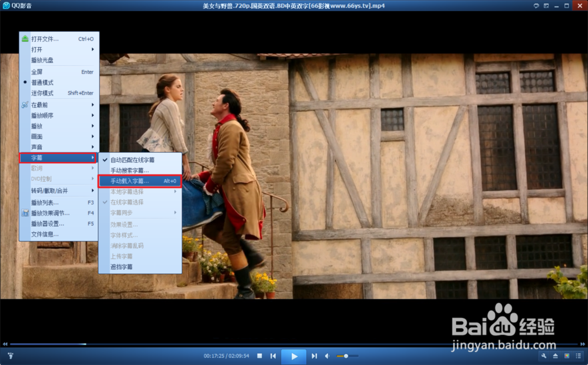Viewport: 588px width, 365px height.
Task: Fast forward using the right double-arrow on seek bar
Action: pos(582,344)
